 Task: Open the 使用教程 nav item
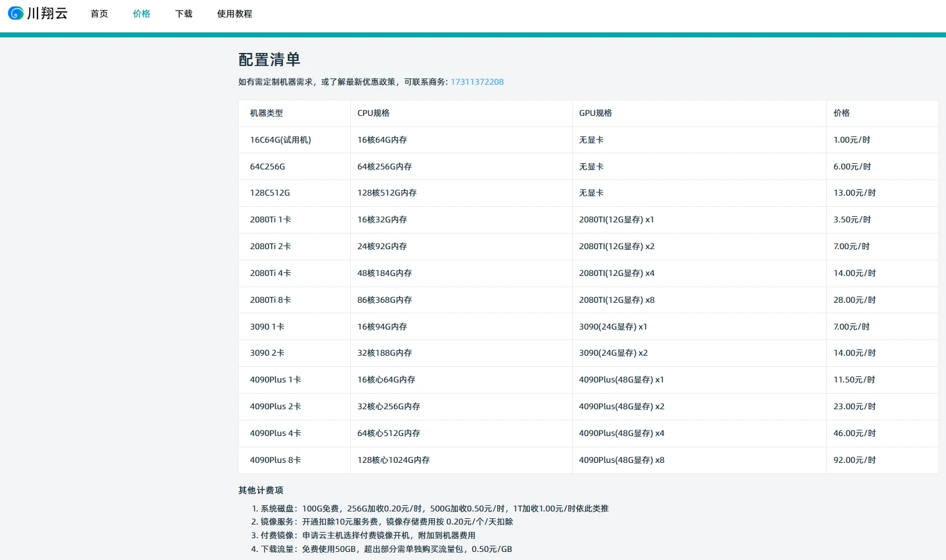[x=234, y=14]
